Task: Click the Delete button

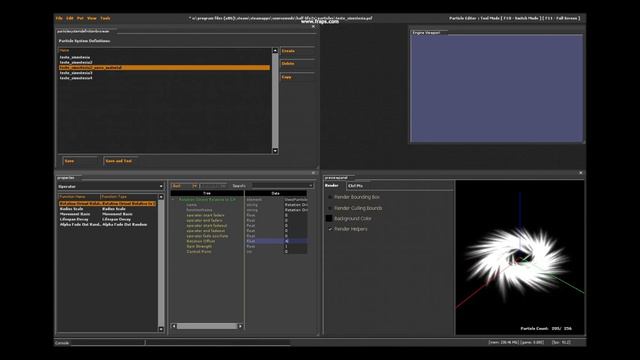Action: tap(297, 64)
